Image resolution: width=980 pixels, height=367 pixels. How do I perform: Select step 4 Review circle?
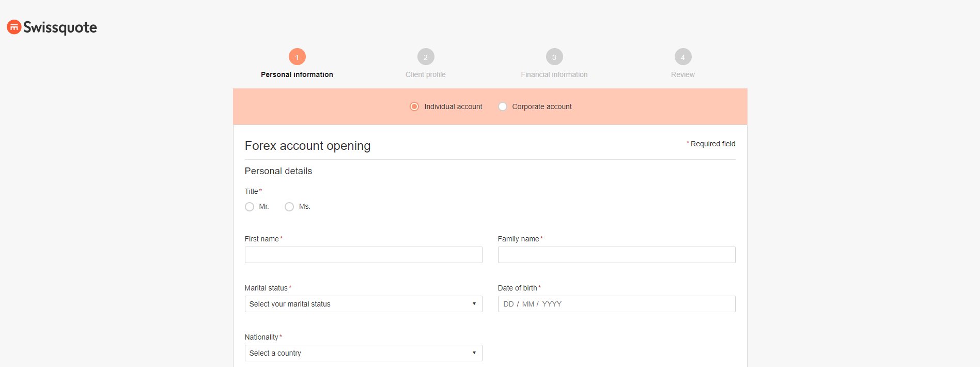coord(683,57)
